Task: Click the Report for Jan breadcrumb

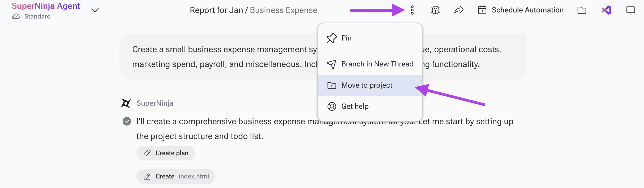Action: click(216, 10)
